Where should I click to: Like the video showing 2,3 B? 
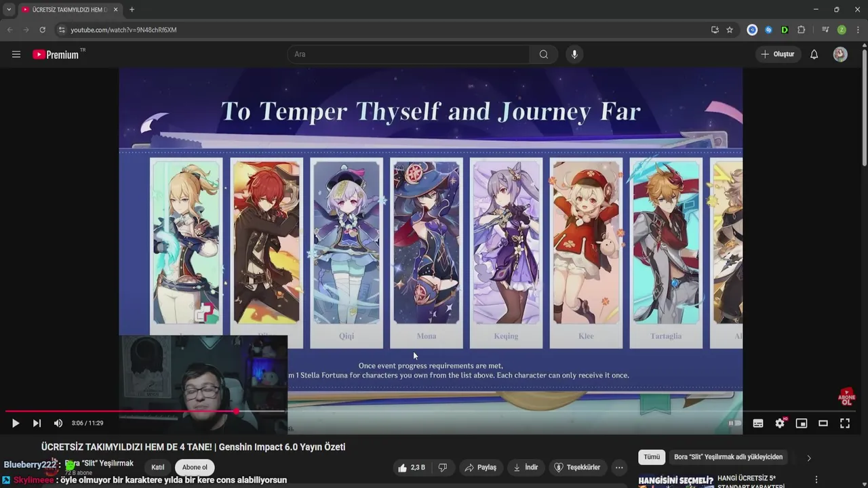coord(412,468)
